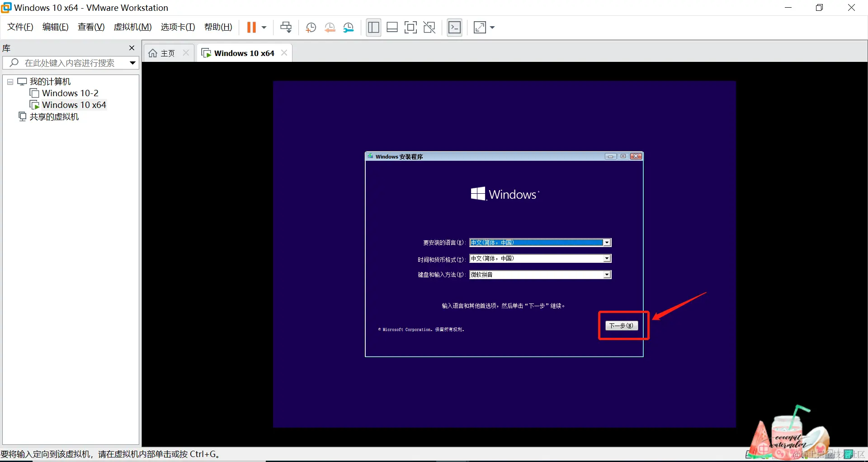Open the 虚拟机(M) menu
Viewport: 868px width, 462px height.
(132, 27)
